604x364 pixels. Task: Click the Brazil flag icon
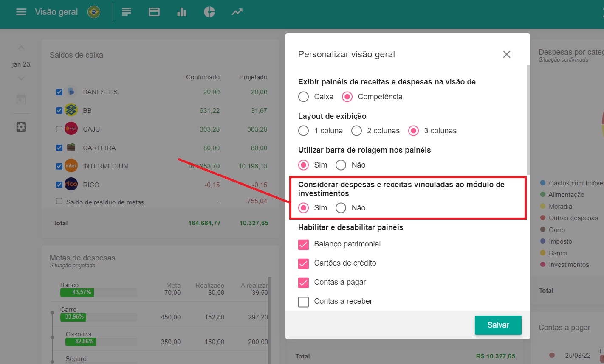click(x=94, y=12)
